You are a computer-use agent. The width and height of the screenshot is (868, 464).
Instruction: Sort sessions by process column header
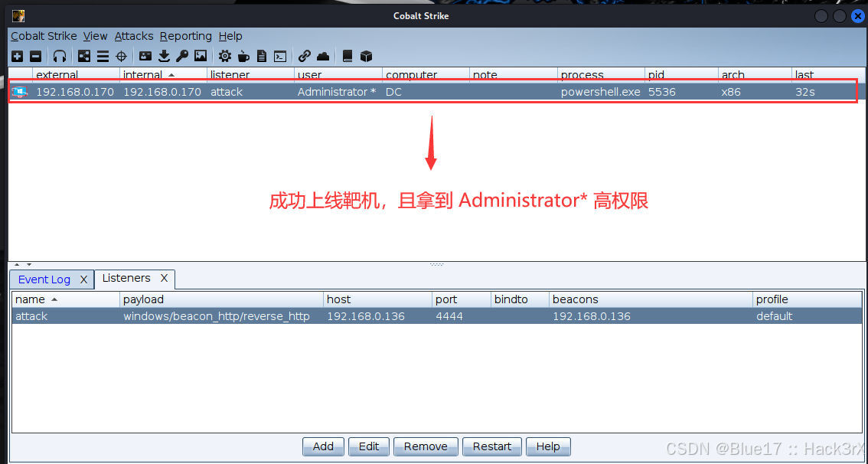click(601, 75)
